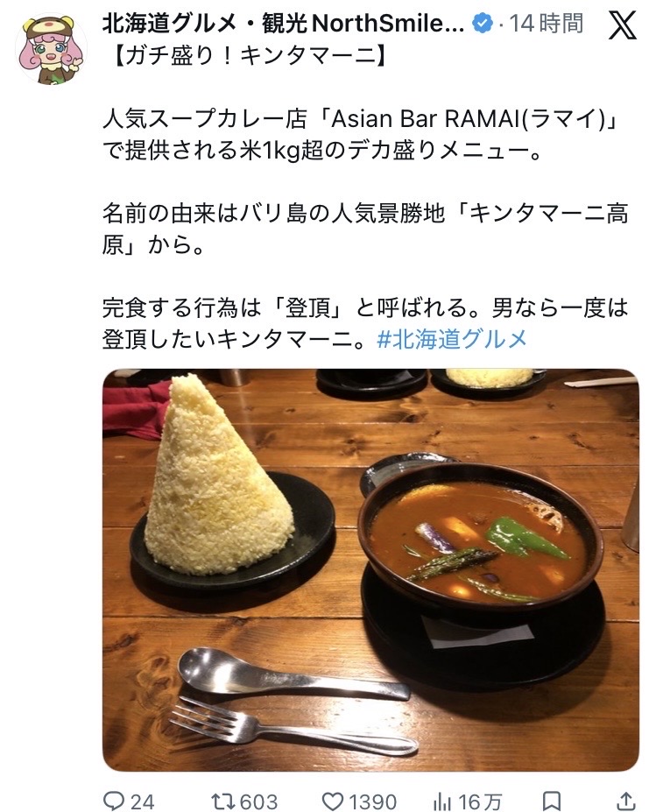Click the blue verified badge
Screen dimensions: 656x812
click(483, 24)
